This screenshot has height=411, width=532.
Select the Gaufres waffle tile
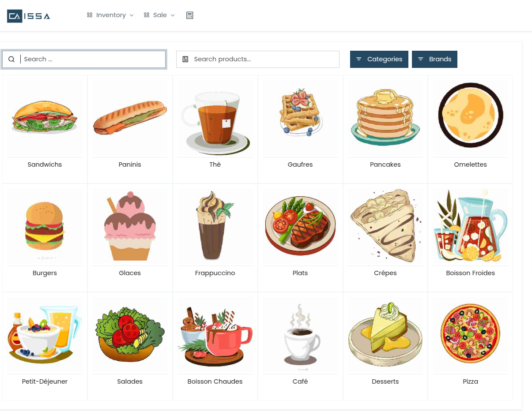click(300, 129)
